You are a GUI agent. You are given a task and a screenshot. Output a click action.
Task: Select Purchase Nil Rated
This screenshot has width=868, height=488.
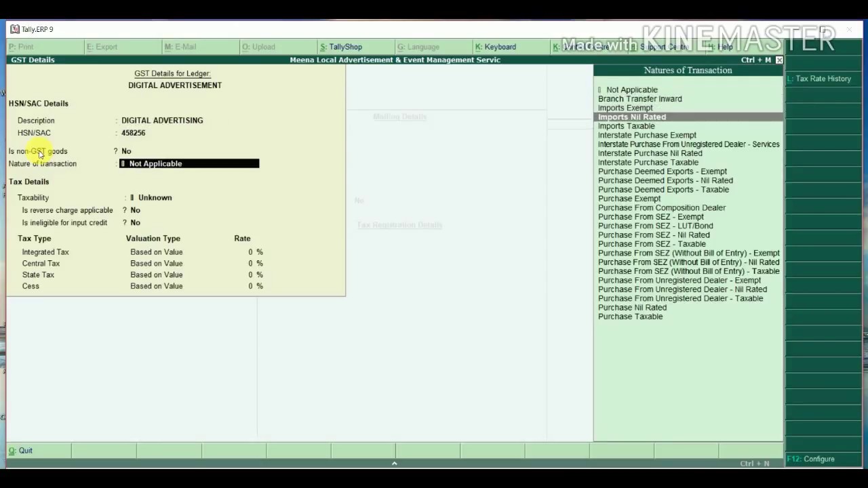click(x=632, y=308)
